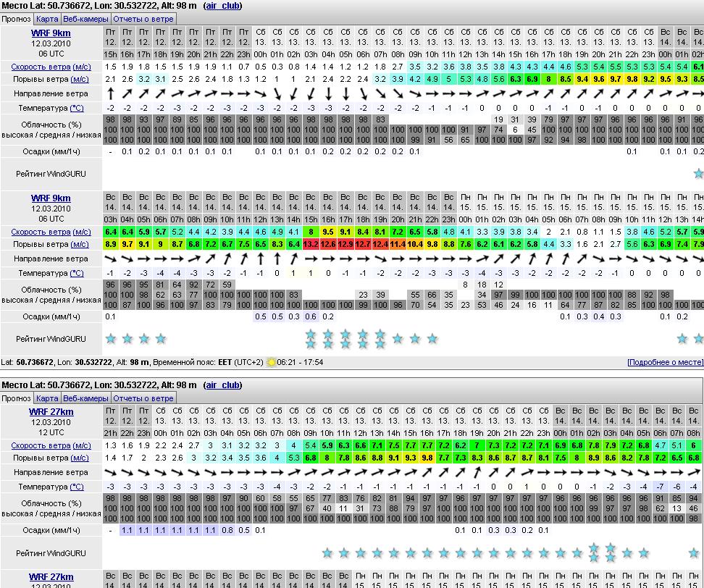The width and height of the screenshot is (704, 588).
Task: Open the Карта tab in the lower panel
Action: (x=47, y=398)
